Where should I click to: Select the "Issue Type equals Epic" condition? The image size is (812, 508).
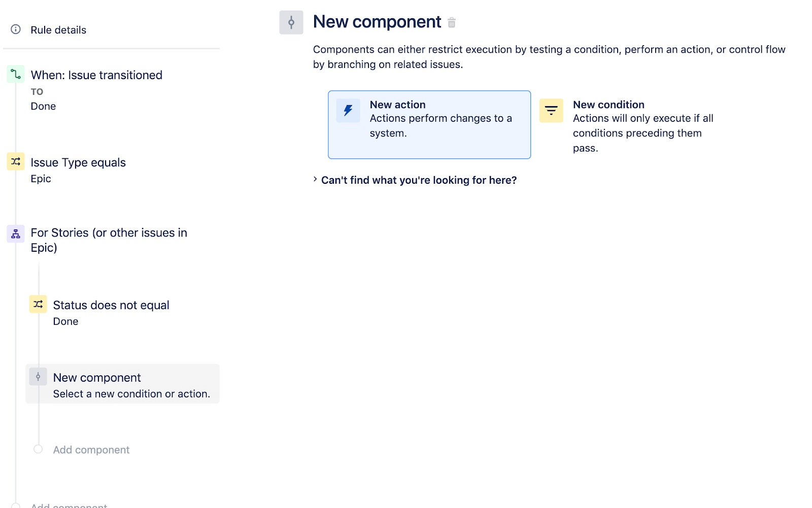(x=78, y=162)
